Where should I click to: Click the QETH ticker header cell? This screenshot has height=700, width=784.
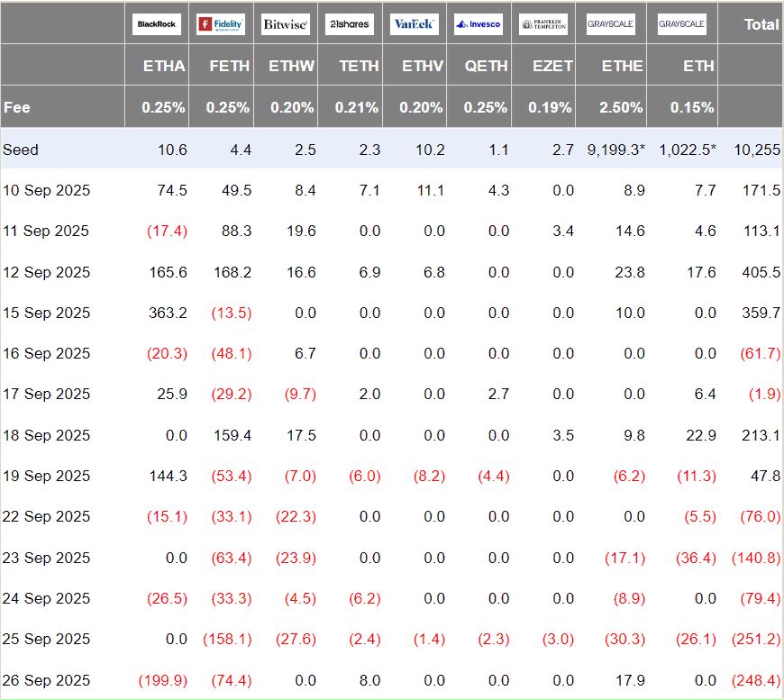tap(486, 66)
